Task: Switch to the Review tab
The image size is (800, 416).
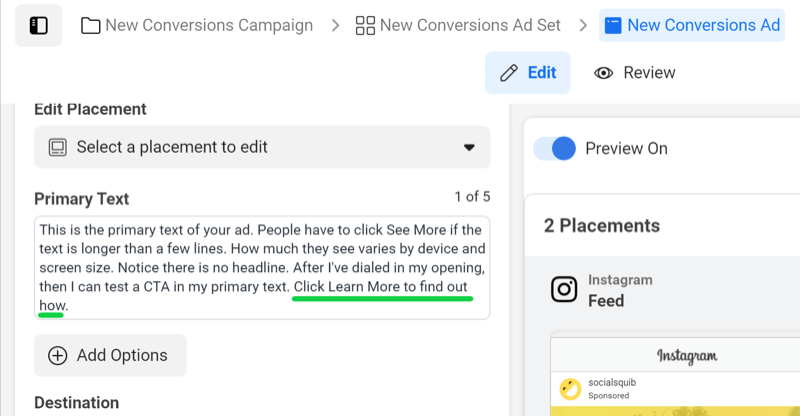Action: coord(634,73)
